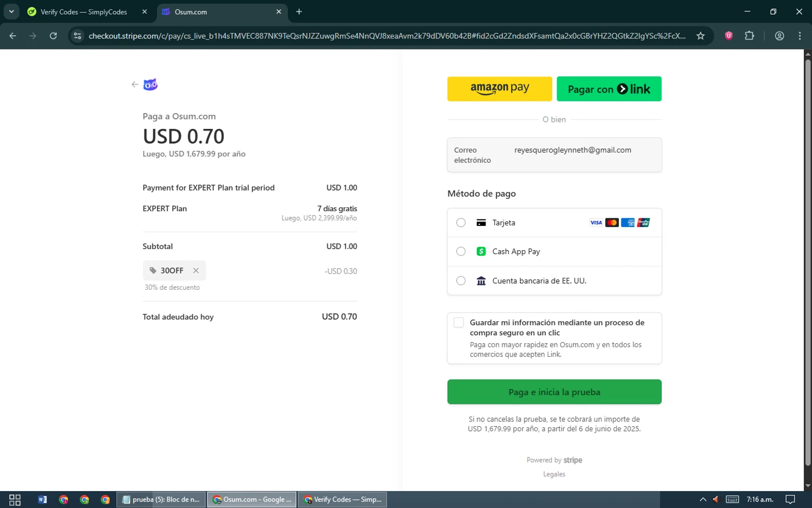Viewport: 812px width, 508px height.
Task: Reload the current page
Action: [53, 36]
